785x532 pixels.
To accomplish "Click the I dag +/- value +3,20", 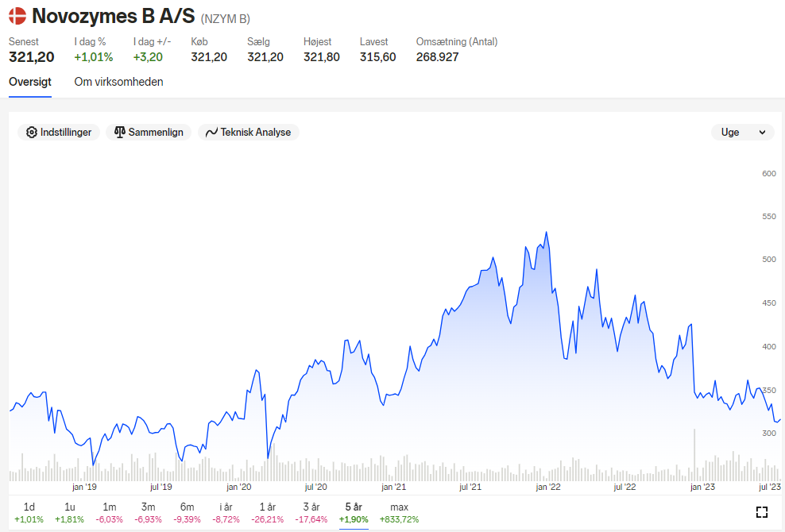I will click(x=149, y=57).
